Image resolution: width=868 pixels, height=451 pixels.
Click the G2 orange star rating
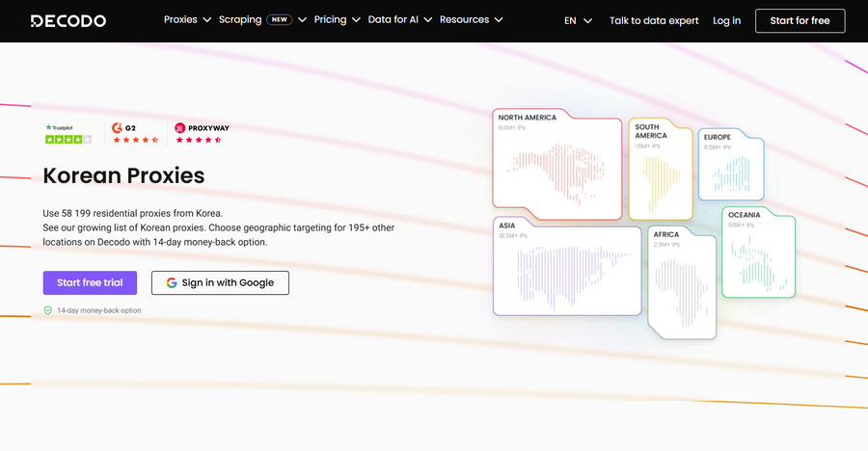click(x=136, y=140)
